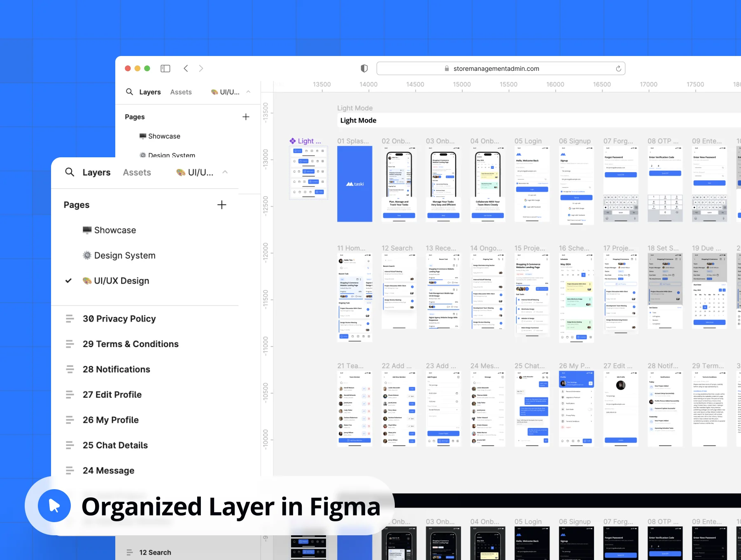Image resolution: width=741 pixels, height=560 pixels.
Task: Open the Light Mode 05 Login frame thumbnail
Action: [532, 184]
